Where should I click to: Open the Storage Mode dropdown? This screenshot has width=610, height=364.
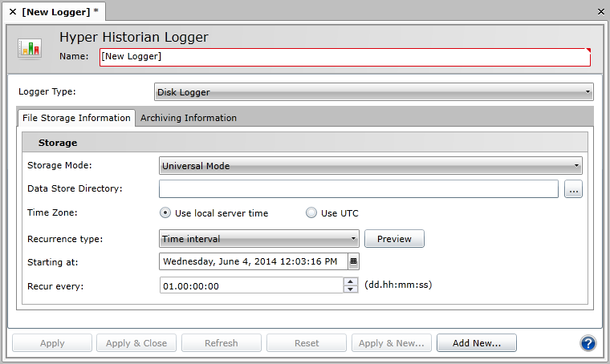point(371,166)
